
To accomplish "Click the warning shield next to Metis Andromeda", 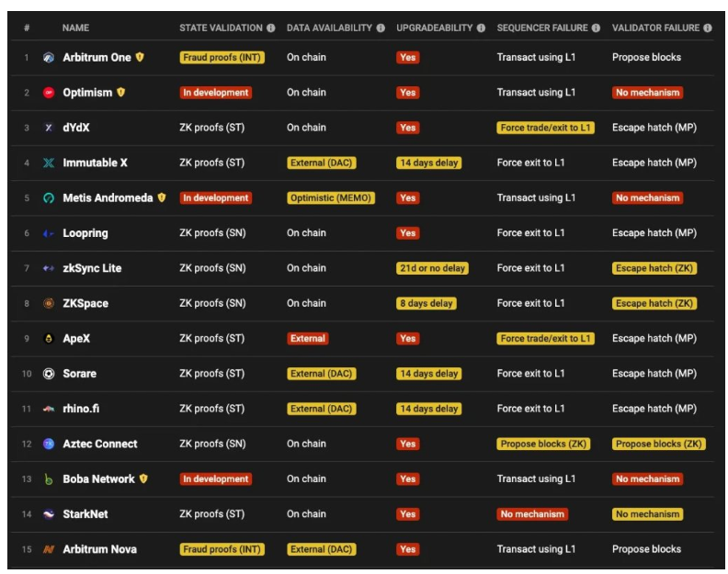I will (162, 197).
